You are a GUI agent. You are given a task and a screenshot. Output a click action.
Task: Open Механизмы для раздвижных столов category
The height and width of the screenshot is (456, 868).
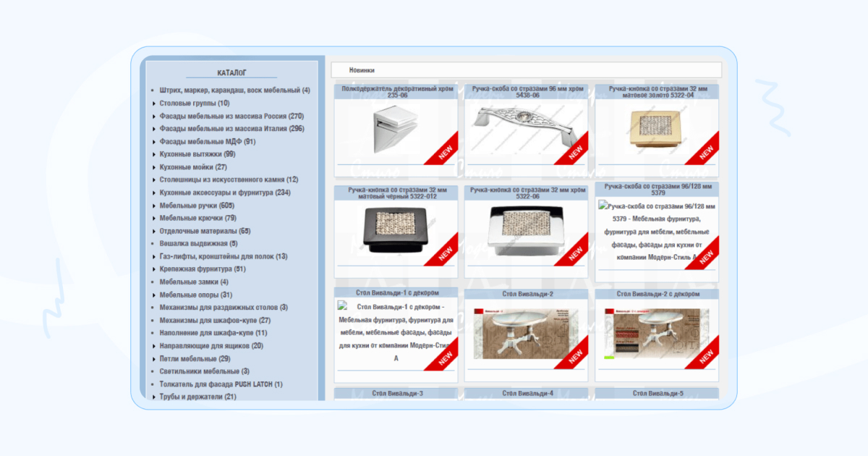point(224,308)
